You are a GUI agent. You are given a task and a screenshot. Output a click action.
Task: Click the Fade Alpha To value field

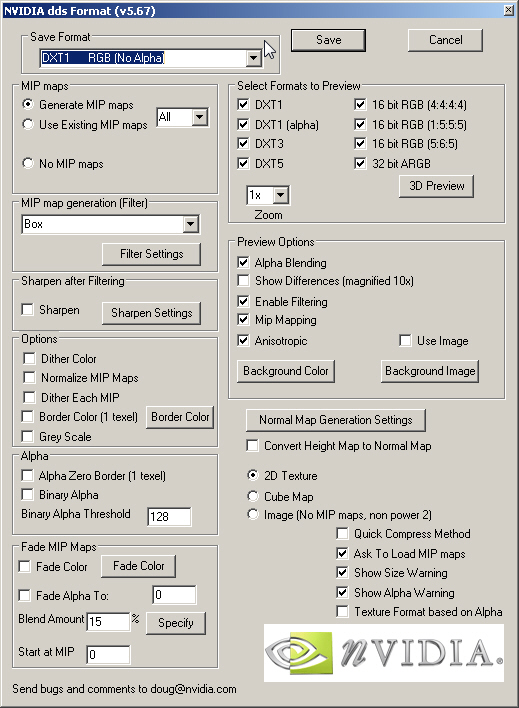click(174, 595)
